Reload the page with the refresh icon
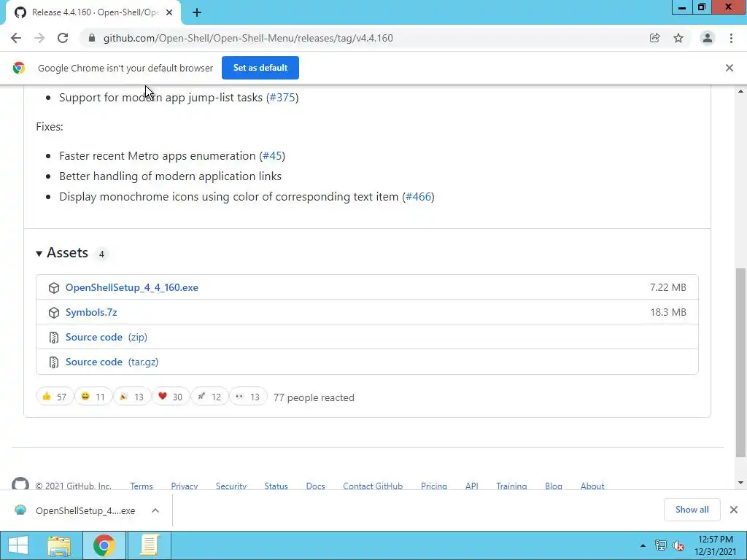This screenshot has width=747, height=560. click(63, 38)
